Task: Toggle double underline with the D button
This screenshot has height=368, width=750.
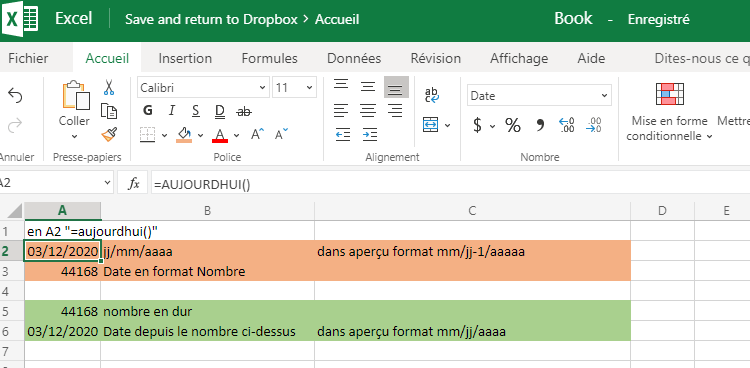Action: tap(220, 111)
